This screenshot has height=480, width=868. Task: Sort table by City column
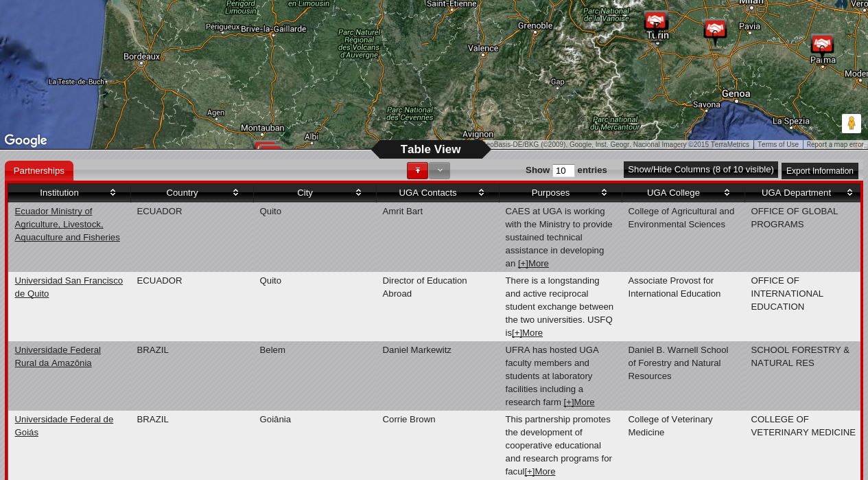click(315, 193)
